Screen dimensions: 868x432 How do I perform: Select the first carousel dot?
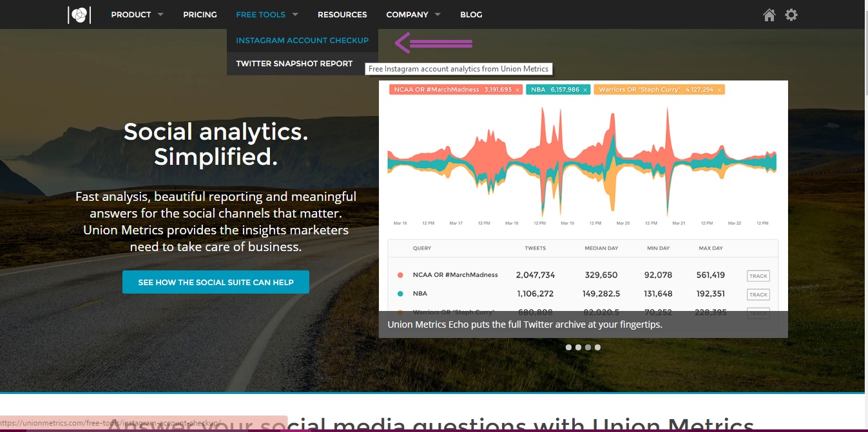(x=568, y=347)
